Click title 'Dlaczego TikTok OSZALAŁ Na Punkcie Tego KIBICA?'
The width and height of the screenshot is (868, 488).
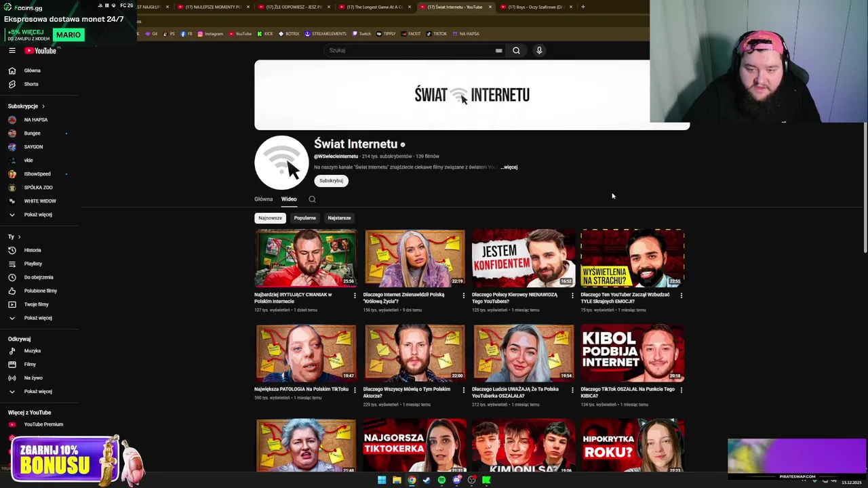coord(628,392)
